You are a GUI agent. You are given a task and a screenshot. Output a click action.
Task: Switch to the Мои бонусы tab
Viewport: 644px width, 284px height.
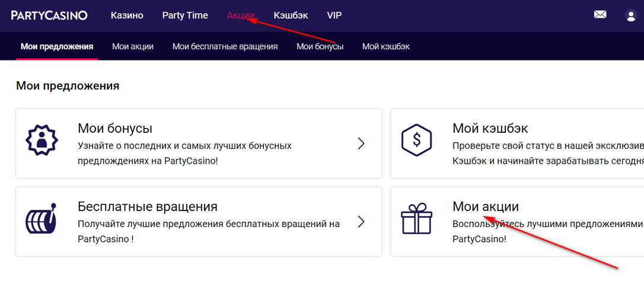point(320,46)
